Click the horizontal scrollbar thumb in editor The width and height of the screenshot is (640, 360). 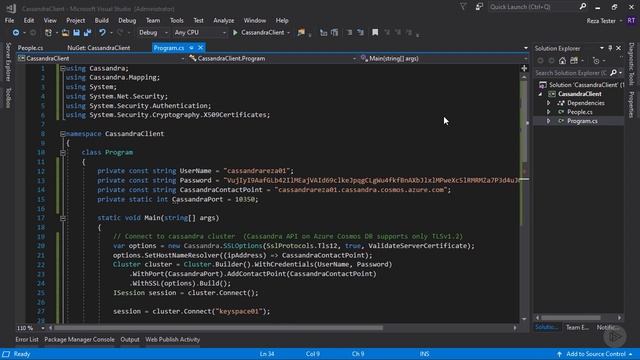coord(218,328)
